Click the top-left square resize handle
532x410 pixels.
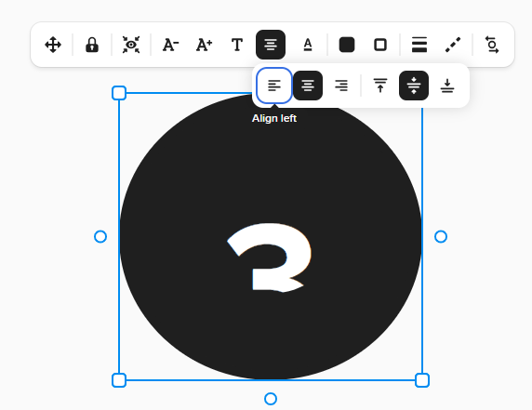(119, 93)
